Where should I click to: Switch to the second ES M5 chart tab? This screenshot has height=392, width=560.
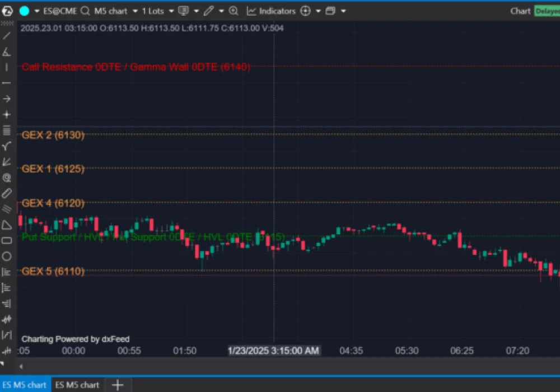tap(77, 385)
